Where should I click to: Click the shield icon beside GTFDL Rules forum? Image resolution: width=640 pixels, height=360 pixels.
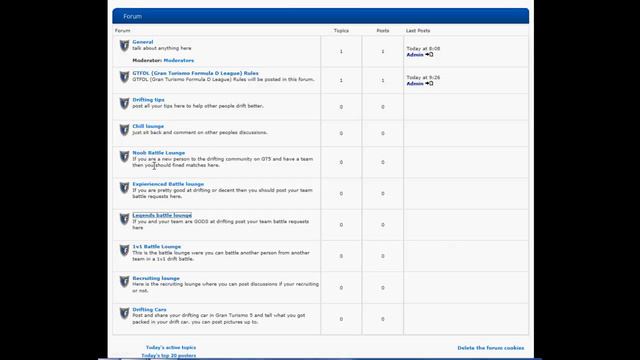(x=124, y=77)
